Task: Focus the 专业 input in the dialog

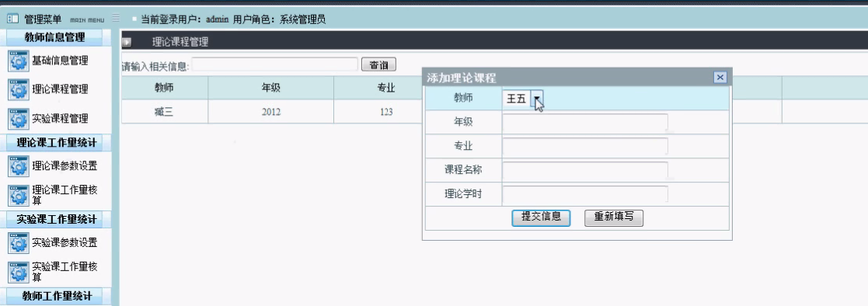Action: coord(585,146)
